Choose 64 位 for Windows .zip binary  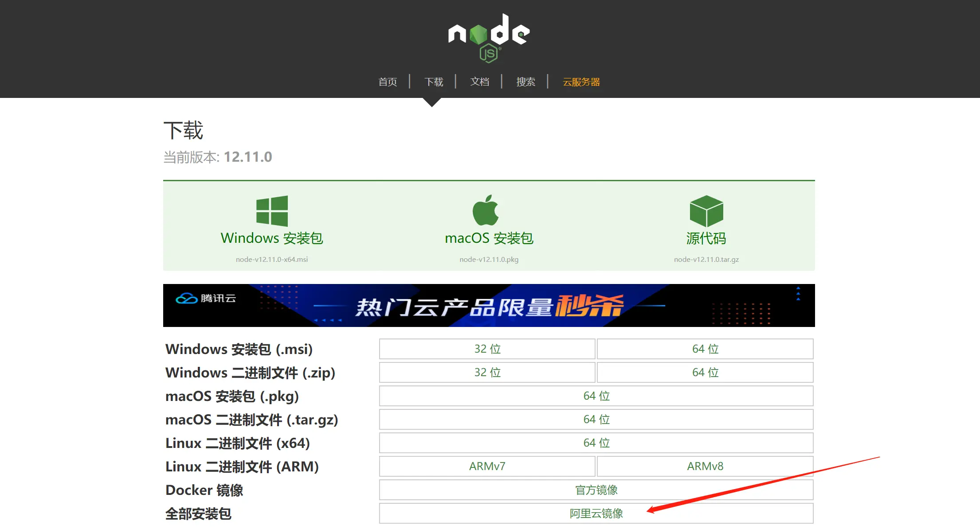[x=705, y=373]
